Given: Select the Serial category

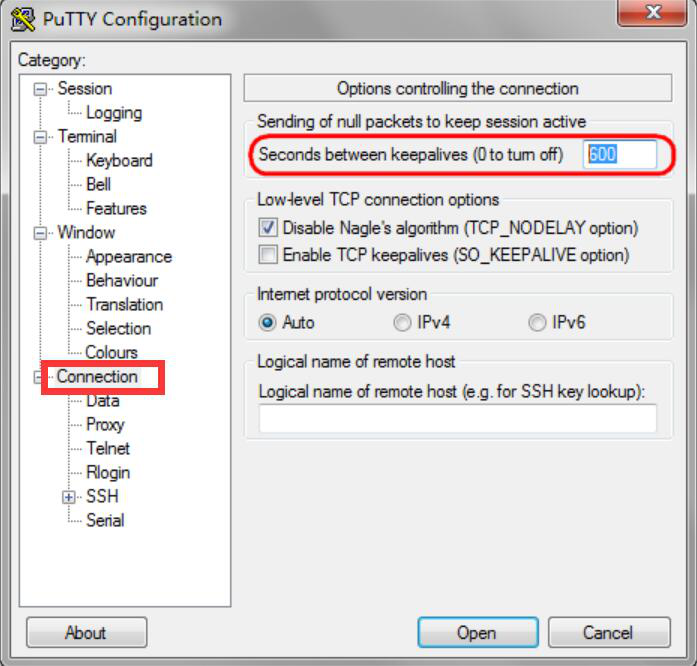Looking at the screenshot, I should 105,520.
